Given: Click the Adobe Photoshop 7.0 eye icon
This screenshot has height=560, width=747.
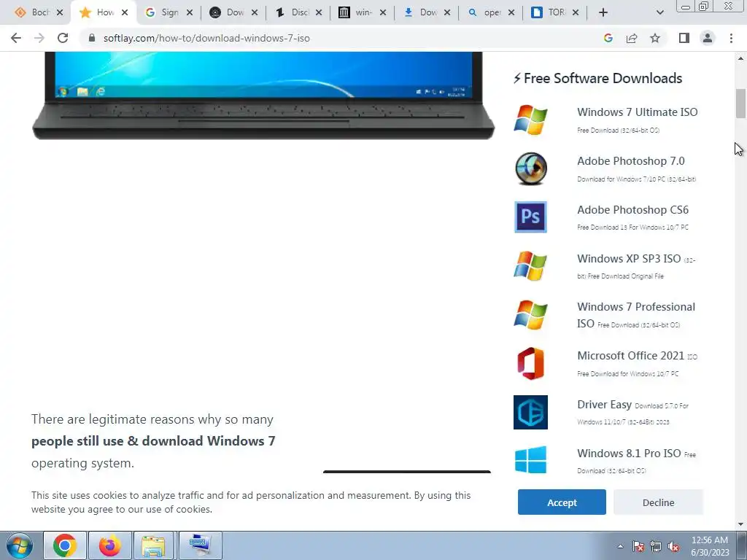Looking at the screenshot, I should click(531, 168).
